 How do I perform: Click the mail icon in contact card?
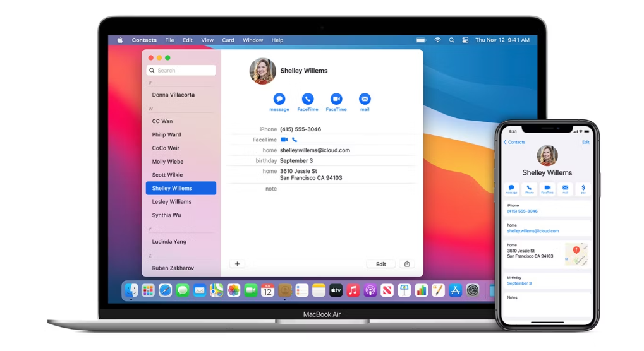pos(365,99)
